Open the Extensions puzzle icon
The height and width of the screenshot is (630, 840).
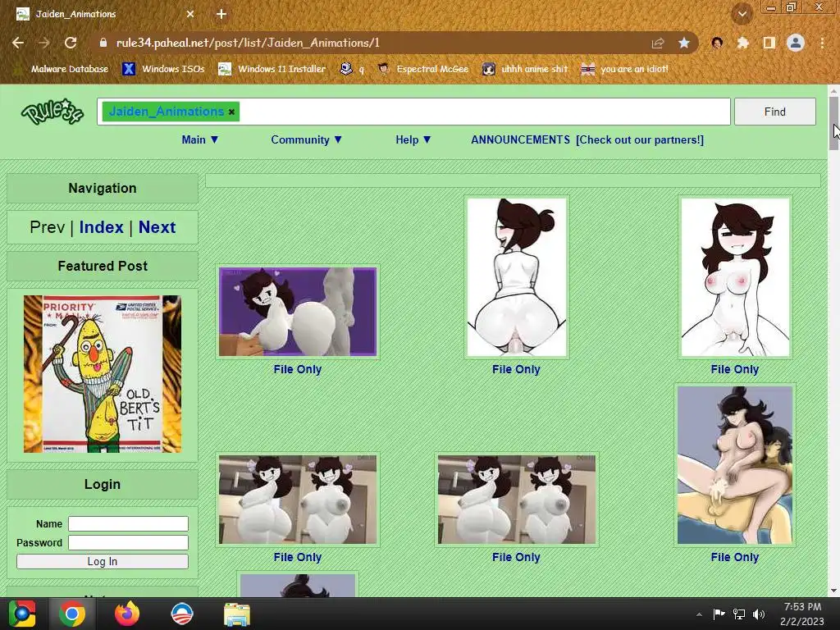click(x=742, y=43)
